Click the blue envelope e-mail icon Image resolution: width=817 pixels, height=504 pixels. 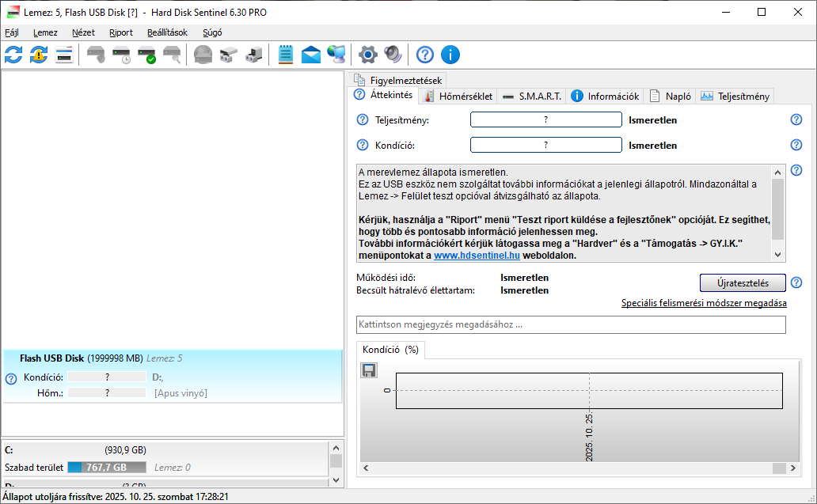[x=311, y=55]
